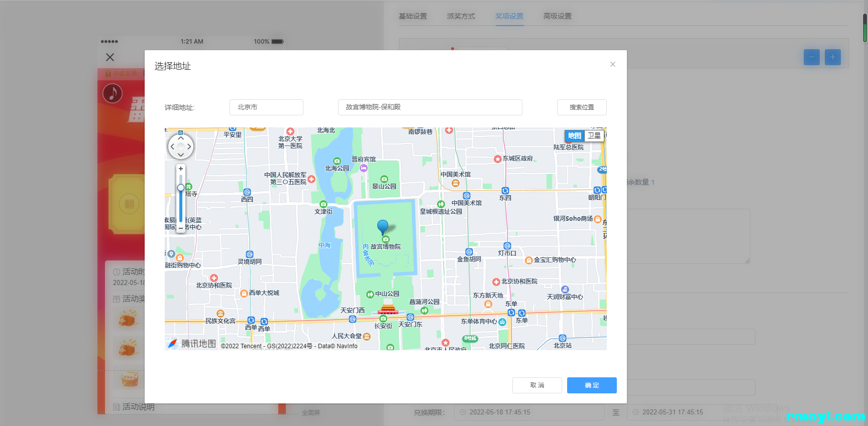Click the 故宫博物院-保和殿 address field
The height and width of the screenshot is (426, 868).
coord(430,107)
